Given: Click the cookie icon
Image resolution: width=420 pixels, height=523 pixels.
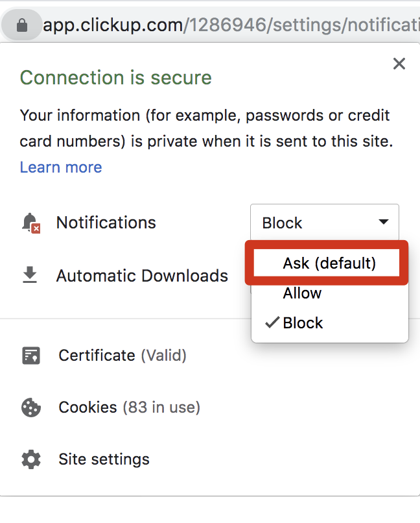Looking at the screenshot, I should pyautogui.click(x=31, y=407).
